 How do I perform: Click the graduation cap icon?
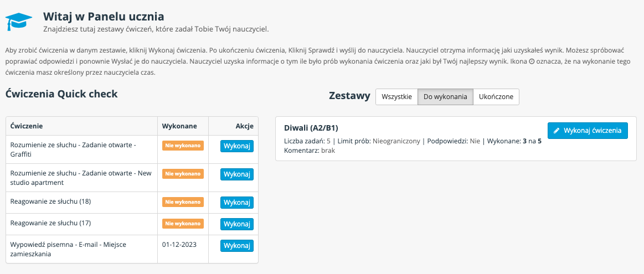(x=18, y=22)
